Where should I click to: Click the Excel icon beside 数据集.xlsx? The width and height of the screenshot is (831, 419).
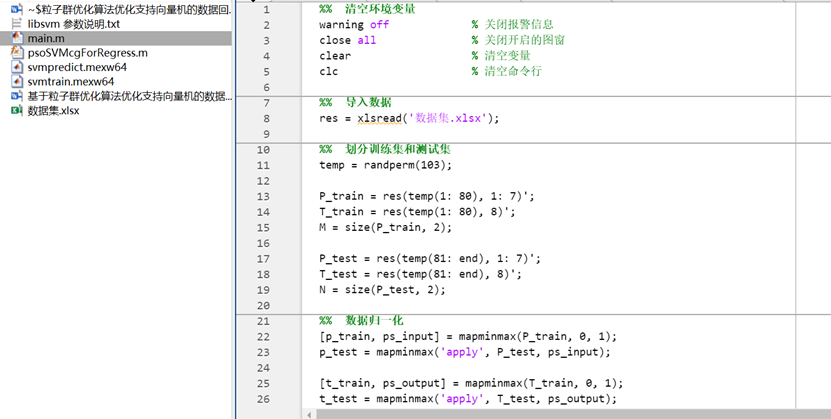coord(17,110)
